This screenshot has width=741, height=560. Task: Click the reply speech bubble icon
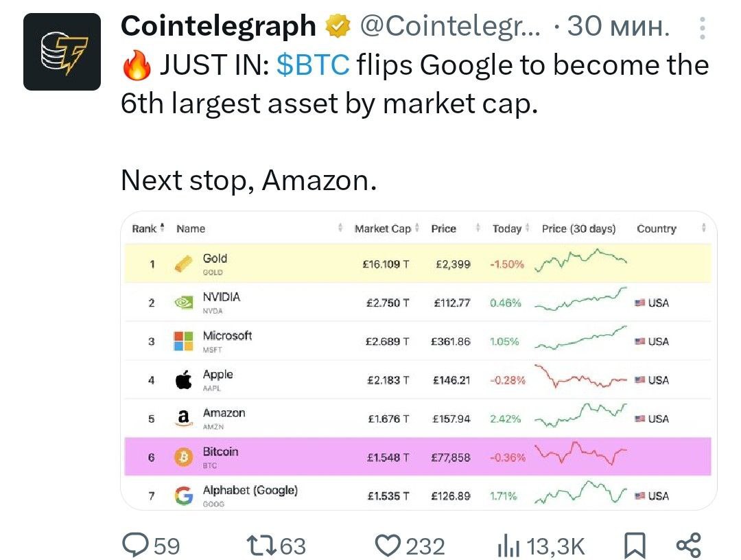click(136, 545)
